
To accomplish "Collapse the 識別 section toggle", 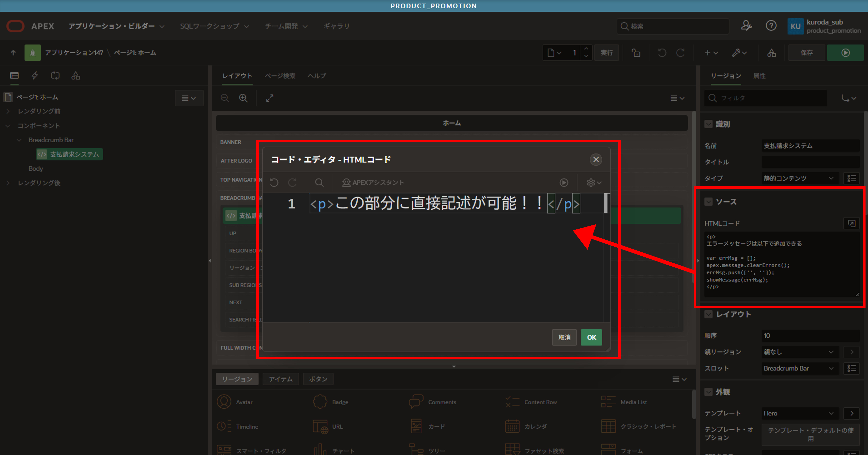I will pyautogui.click(x=708, y=124).
